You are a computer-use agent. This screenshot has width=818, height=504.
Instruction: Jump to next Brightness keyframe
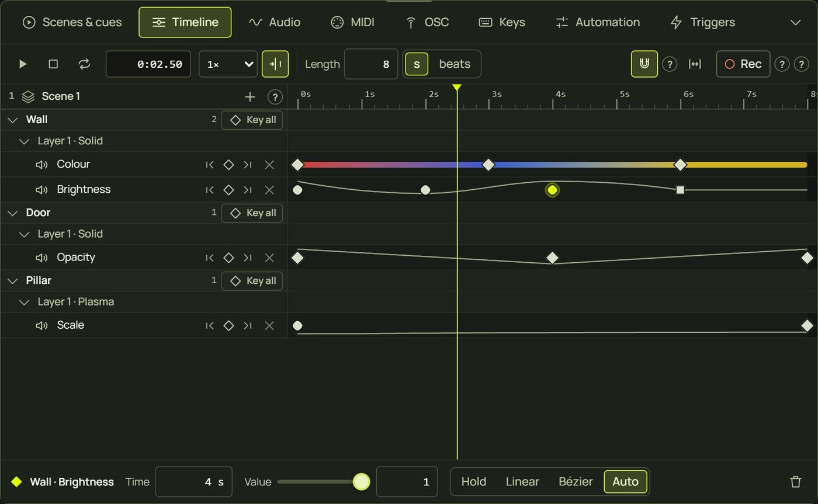(x=248, y=190)
